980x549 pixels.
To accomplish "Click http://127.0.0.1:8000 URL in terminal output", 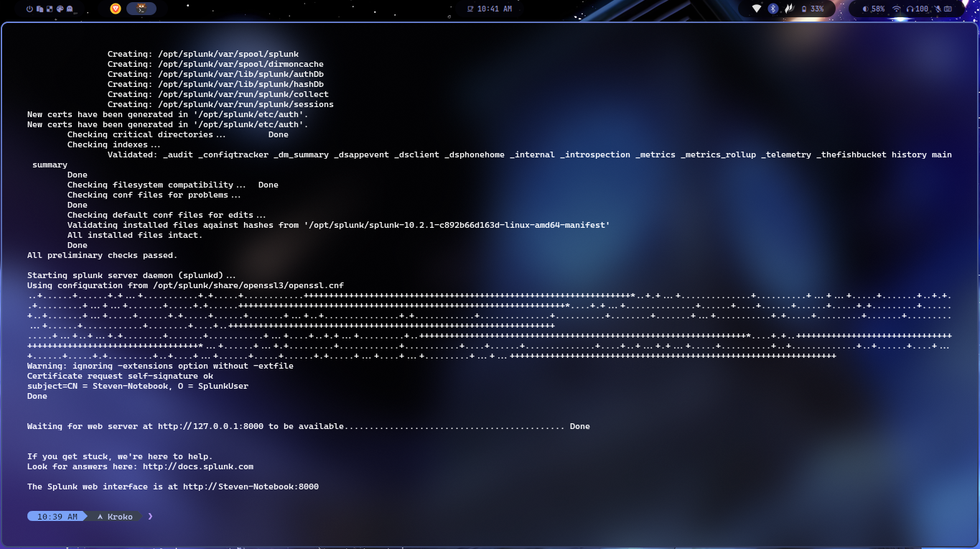I will tap(210, 426).
